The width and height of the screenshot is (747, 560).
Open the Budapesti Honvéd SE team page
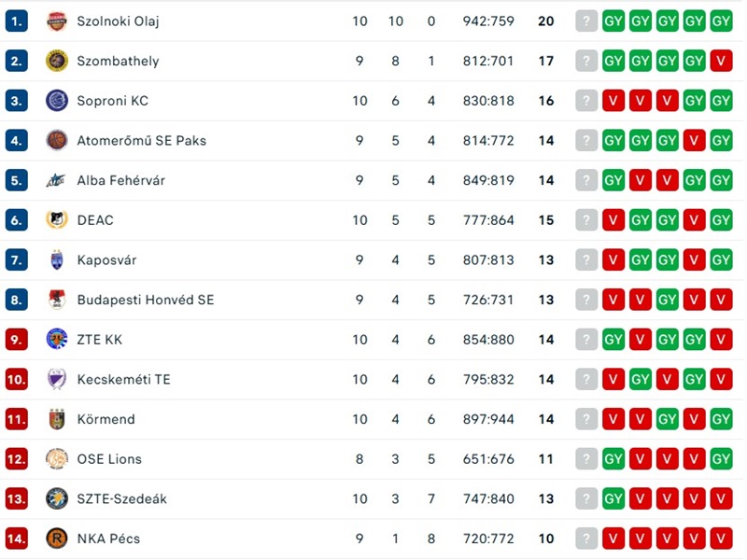pos(145,300)
